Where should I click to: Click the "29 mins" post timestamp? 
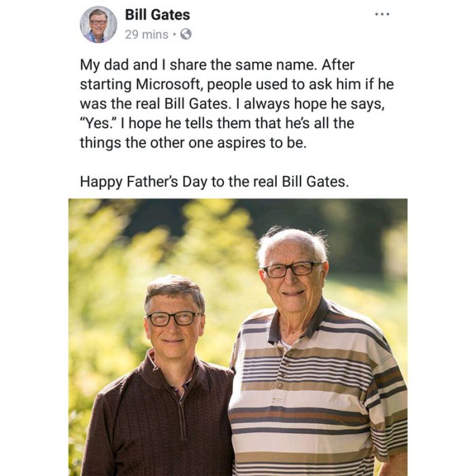tap(146, 34)
